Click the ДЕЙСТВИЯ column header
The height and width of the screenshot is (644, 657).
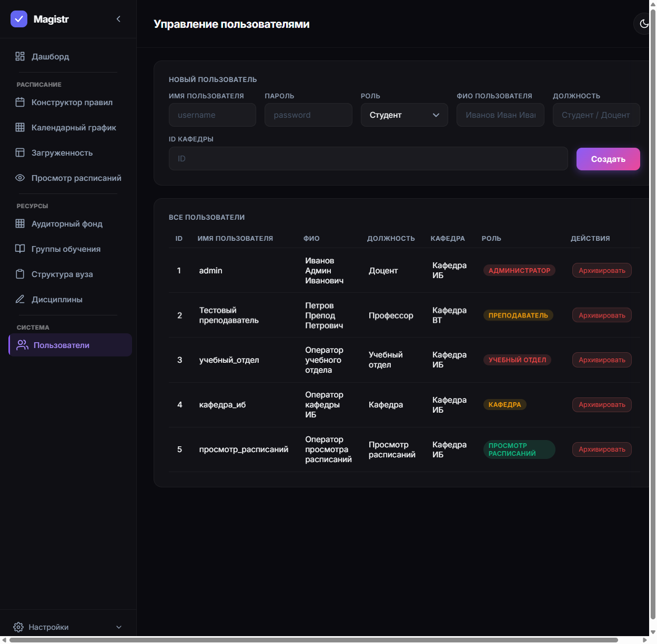click(590, 238)
